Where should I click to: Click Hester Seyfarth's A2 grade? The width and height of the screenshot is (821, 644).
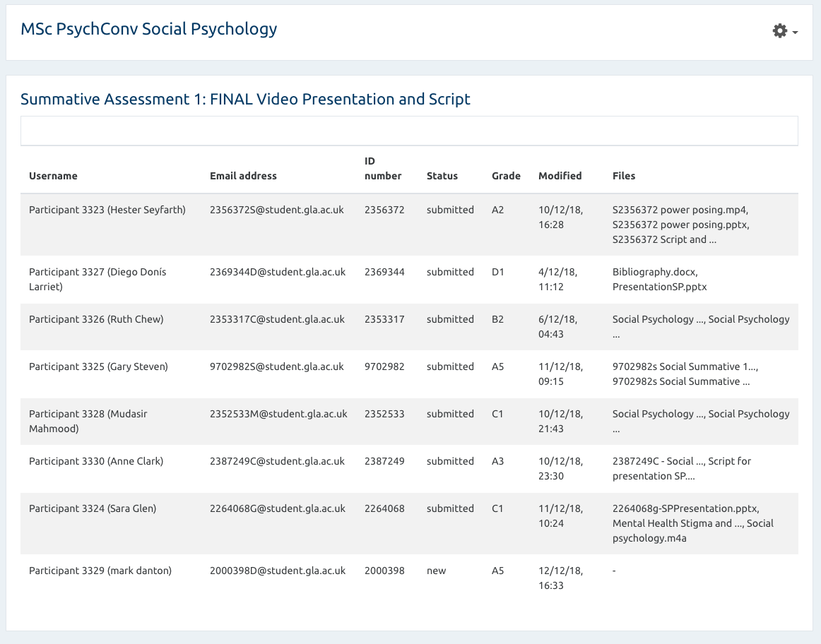[497, 210]
